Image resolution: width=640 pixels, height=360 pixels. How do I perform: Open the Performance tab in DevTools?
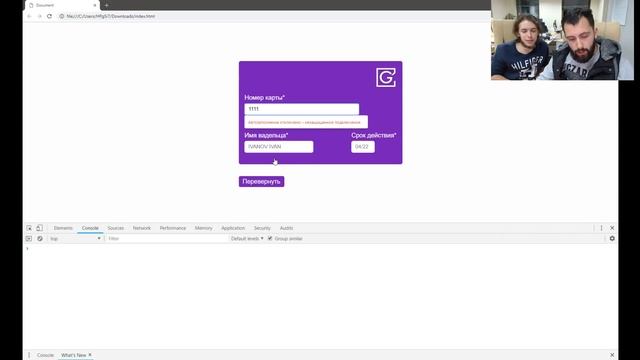pos(173,228)
